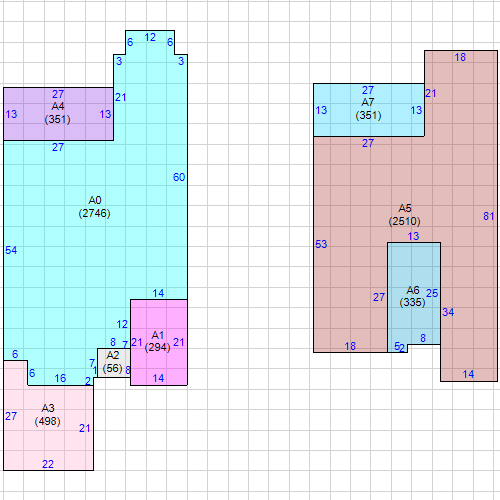
Task: Select the 27 dimension below A7
Action: tap(368, 143)
